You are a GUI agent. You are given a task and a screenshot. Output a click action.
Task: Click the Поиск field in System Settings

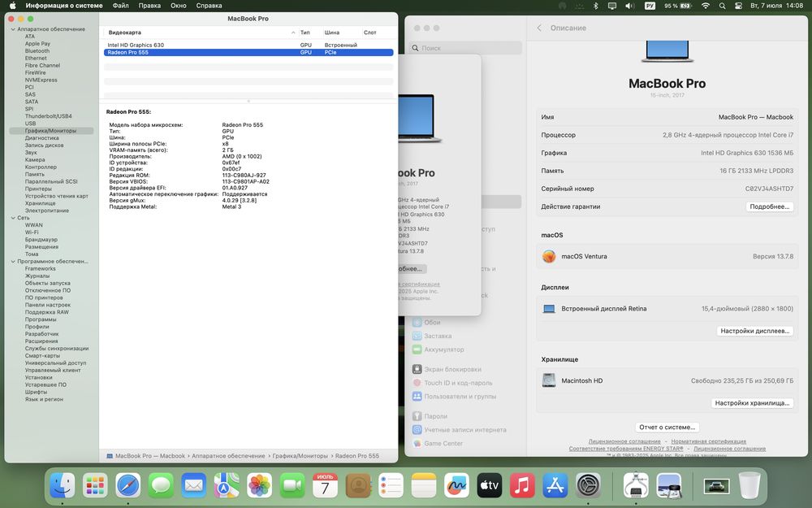pos(465,48)
